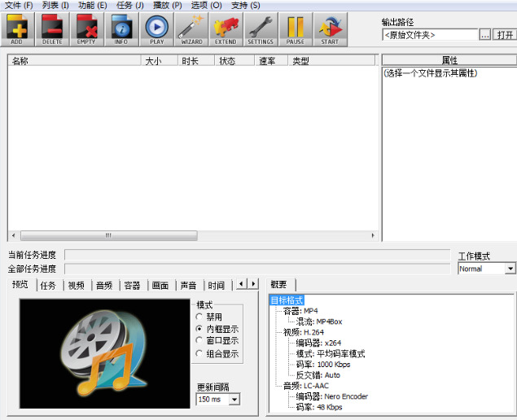Select the 目标格式 tree root
Viewport: 517px width, 420px height.
click(x=287, y=300)
